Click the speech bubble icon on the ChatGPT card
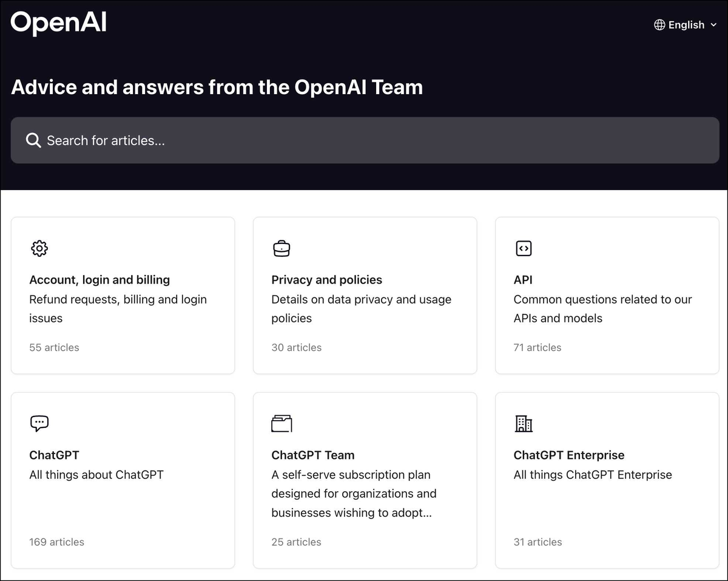728x581 pixels. (39, 423)
